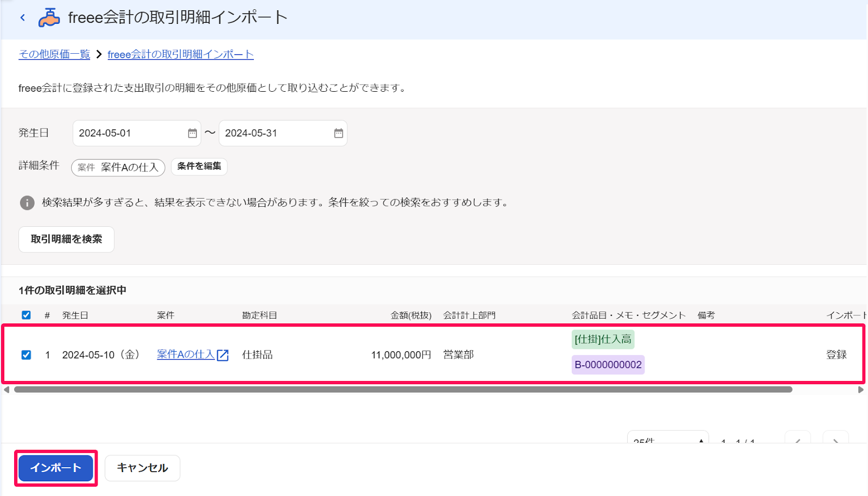Click the インポート button
The image size is (868, 496).
56,468
